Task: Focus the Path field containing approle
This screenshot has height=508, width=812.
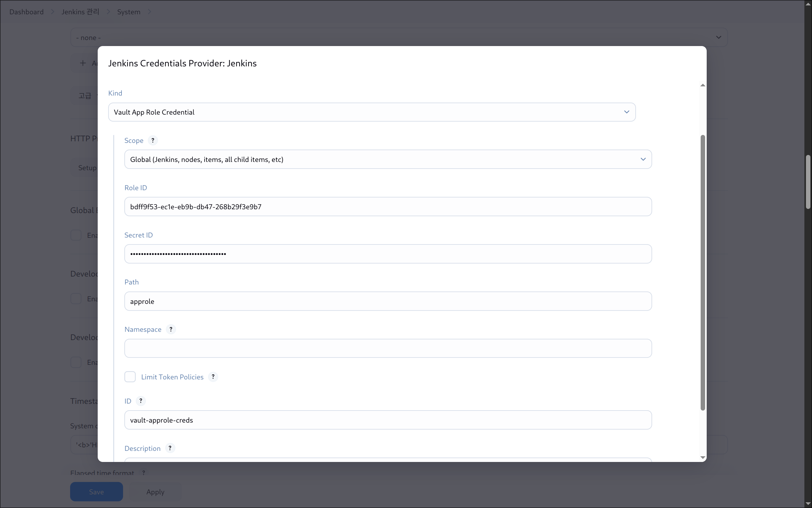Action: click(x=388, y=301)
